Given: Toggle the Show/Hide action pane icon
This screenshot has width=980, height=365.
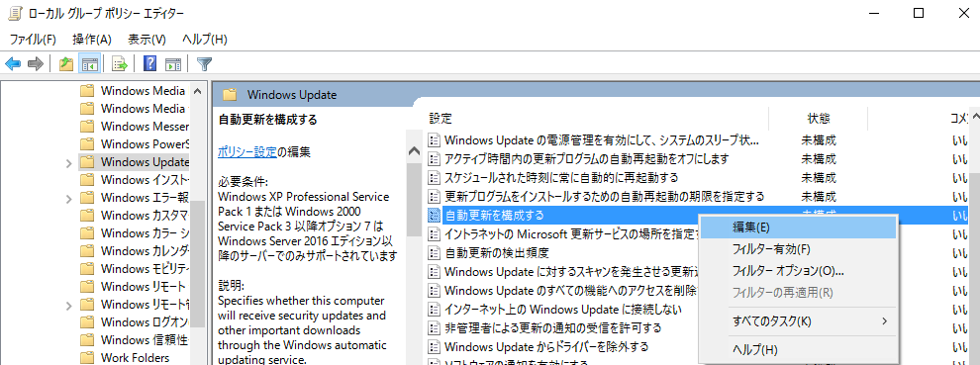Looking at the screenshot, I should (173, 63).
